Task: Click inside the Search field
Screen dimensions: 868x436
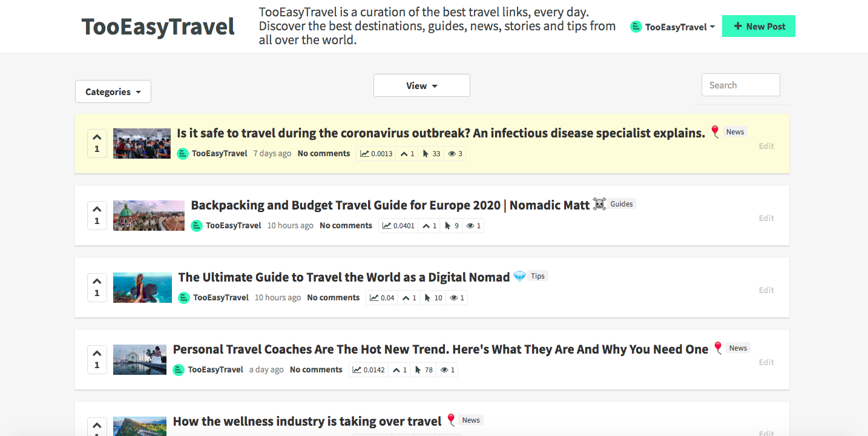Action: [x=740, y=85]
